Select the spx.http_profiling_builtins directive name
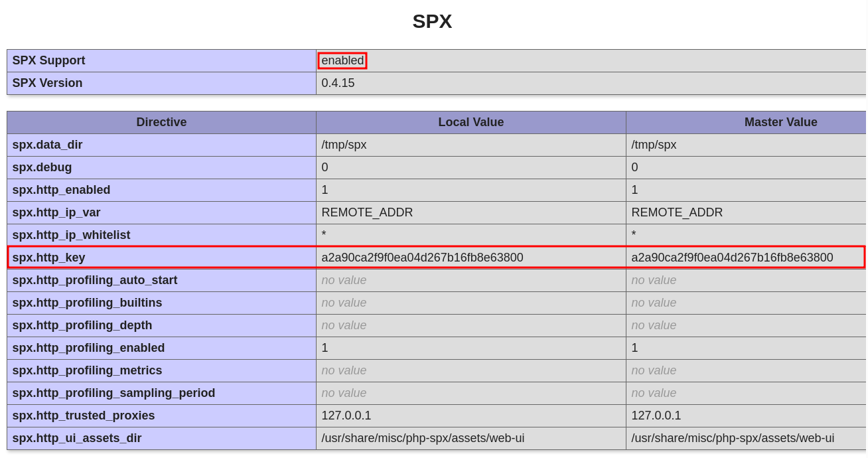 coord(87,303)
